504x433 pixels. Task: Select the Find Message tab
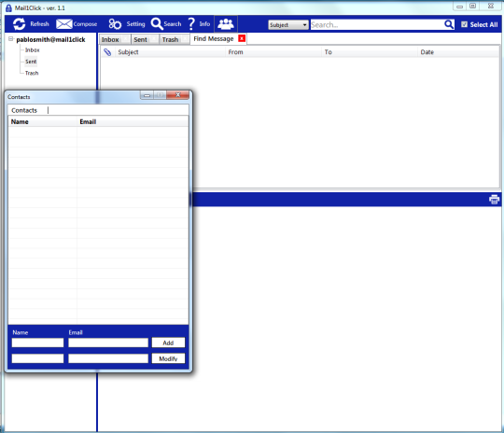(214, 39)
